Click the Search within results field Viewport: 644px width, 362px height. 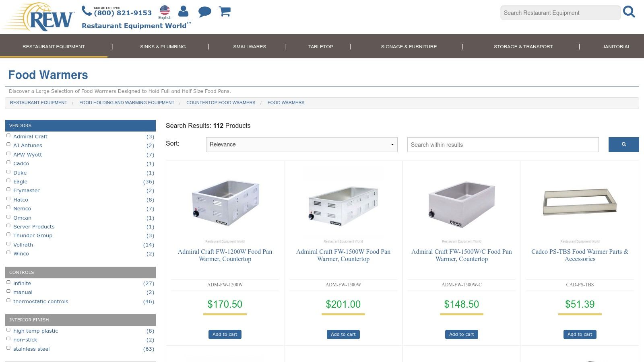[503, 144]
